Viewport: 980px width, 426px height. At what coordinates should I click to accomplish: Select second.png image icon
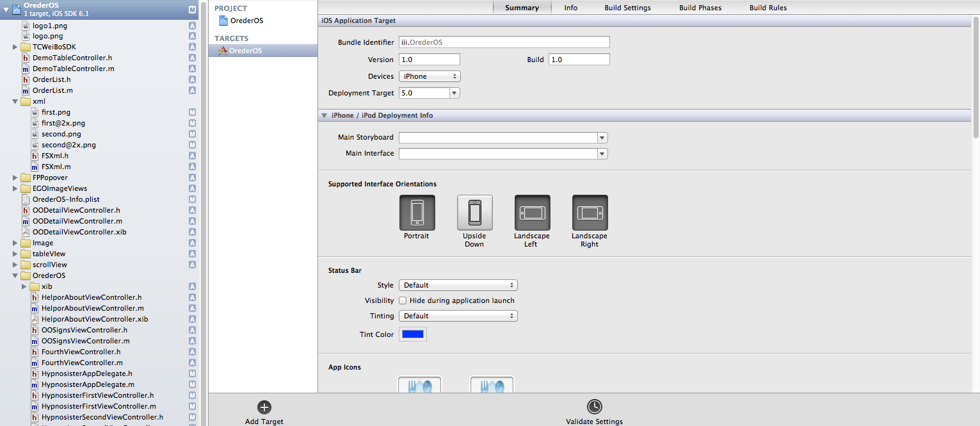tap(35, 134)
